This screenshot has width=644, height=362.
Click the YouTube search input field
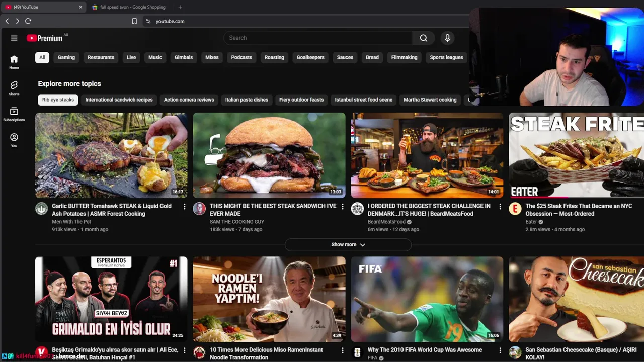pos(318,38)
